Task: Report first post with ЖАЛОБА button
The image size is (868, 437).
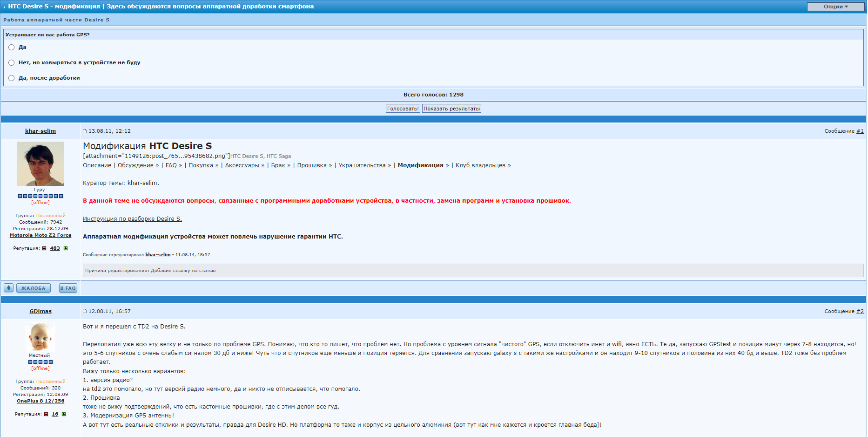Action: pos(34,288)
